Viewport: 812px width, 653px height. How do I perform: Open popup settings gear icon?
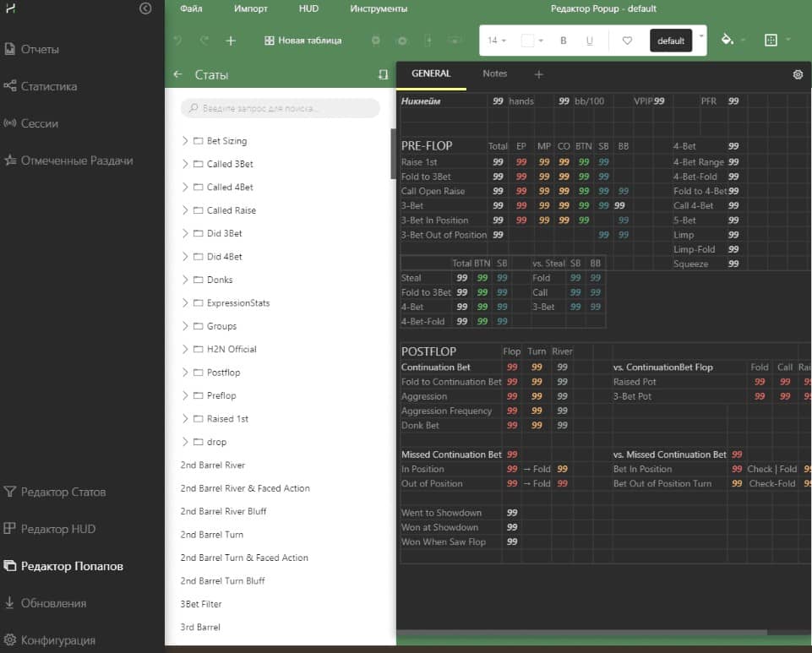(x=798, y=74)
